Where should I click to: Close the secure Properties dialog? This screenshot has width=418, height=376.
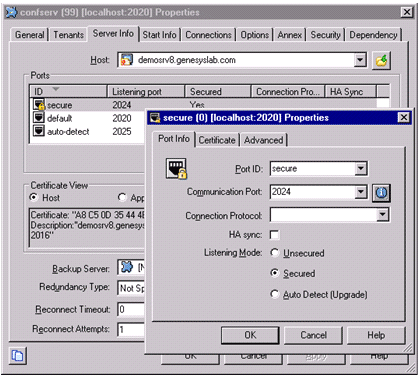[404, 117]
